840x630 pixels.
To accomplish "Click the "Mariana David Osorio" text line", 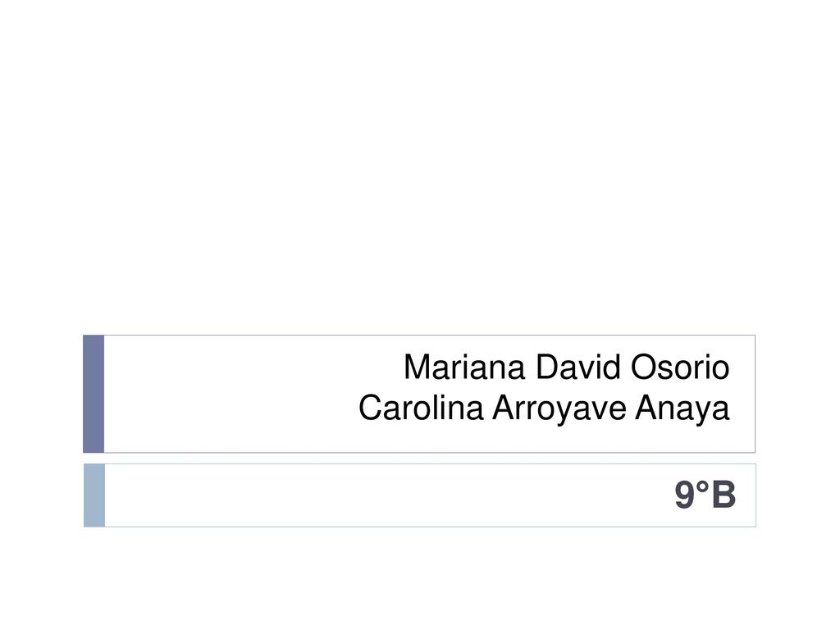I will point(566,367).
